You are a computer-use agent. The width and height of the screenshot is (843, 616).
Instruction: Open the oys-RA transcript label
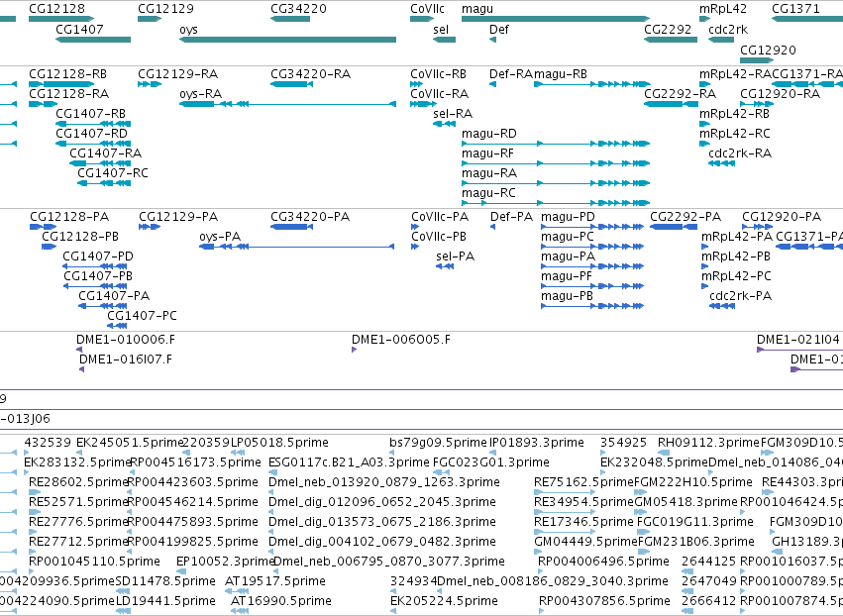pos(200,93)
